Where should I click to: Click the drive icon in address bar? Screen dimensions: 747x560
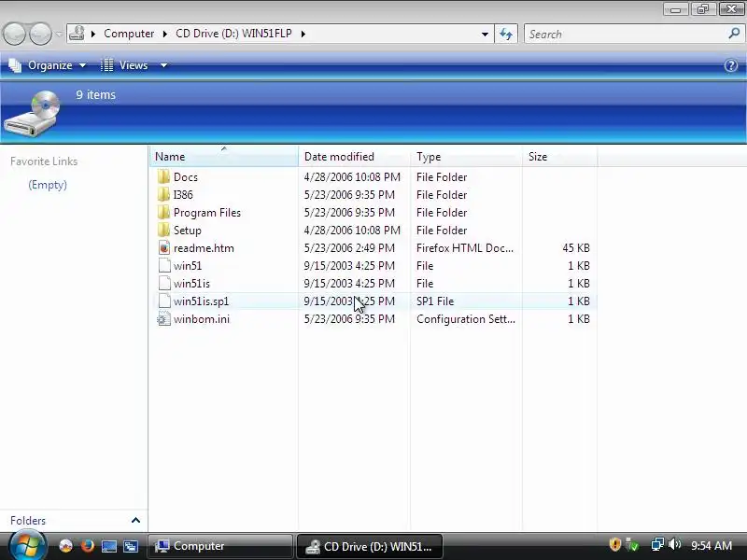click(77, 34)
